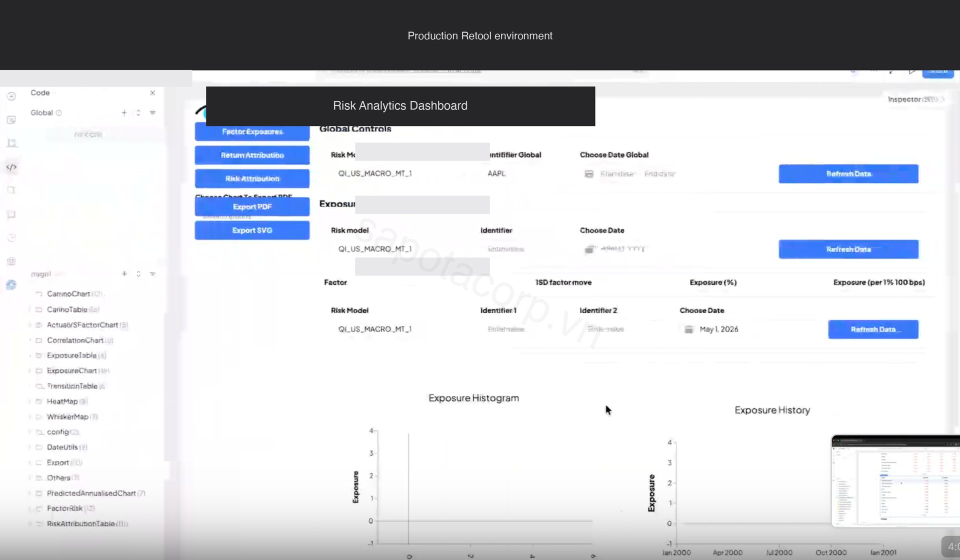Open picture-in-picture video thumbnail

(x=895, y=481)
